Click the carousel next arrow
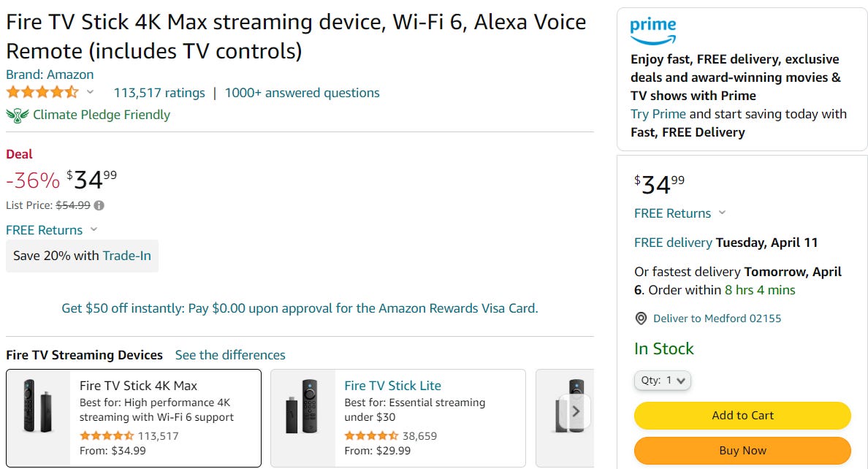This screenshot has height=469, width=868. [x=576, y=411]
